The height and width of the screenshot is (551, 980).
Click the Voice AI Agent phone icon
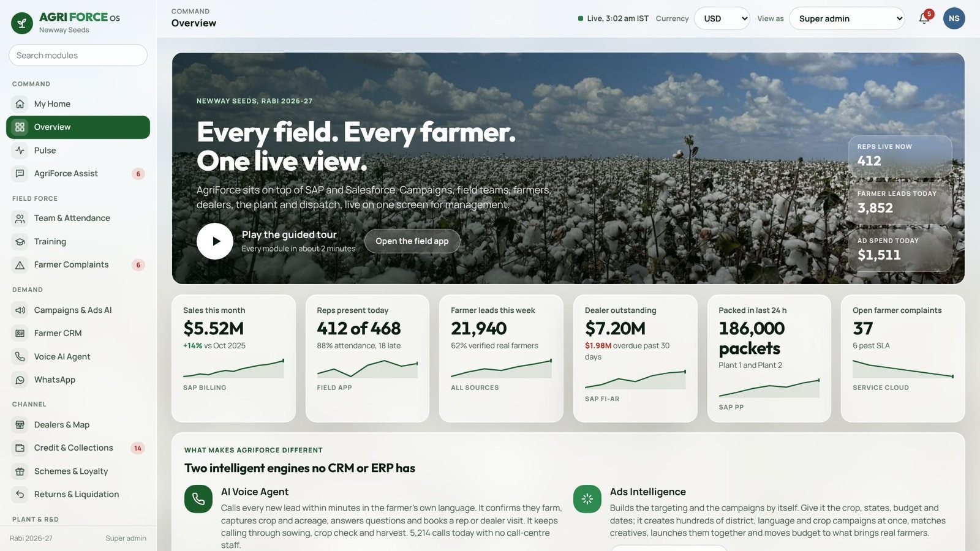[20, 357]
